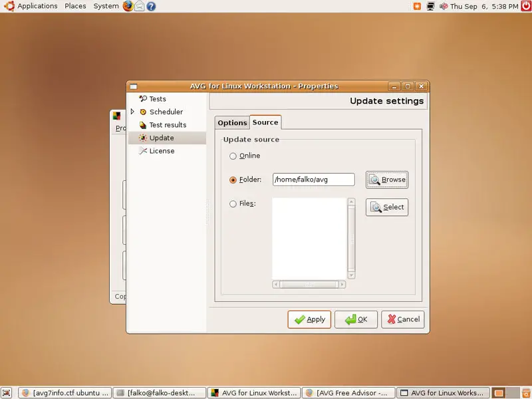
Task: Select the Files update source radio
Action: pyautogui.click(x=233, y=204)
